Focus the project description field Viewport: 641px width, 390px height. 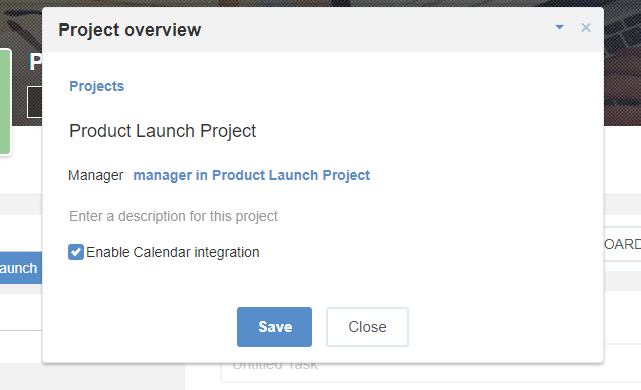pyautogui.click(x=173, y=216)
